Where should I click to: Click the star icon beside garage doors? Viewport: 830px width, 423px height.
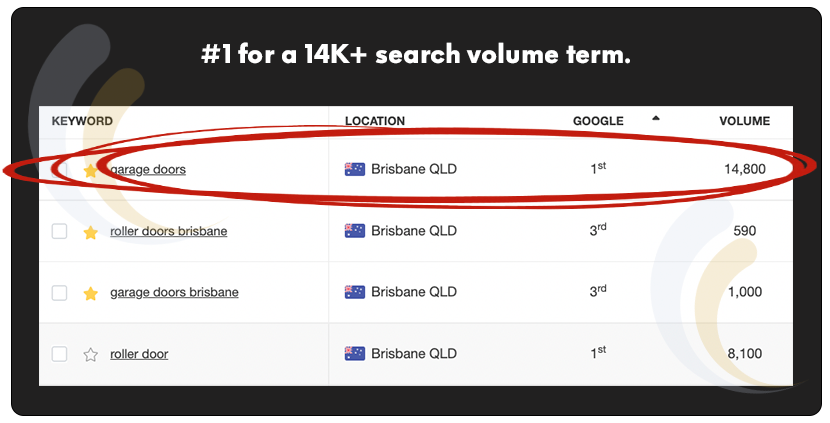point(90,171)
